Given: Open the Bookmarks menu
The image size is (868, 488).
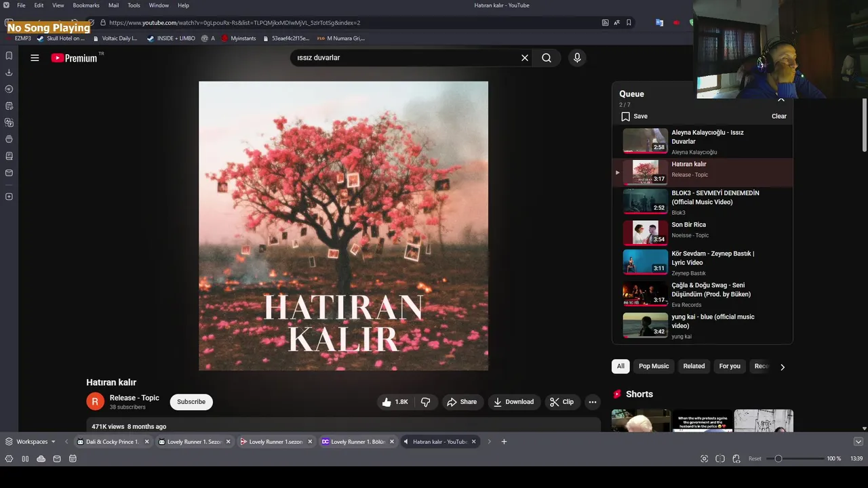Looking at the screenshot, I should (86, 5).
